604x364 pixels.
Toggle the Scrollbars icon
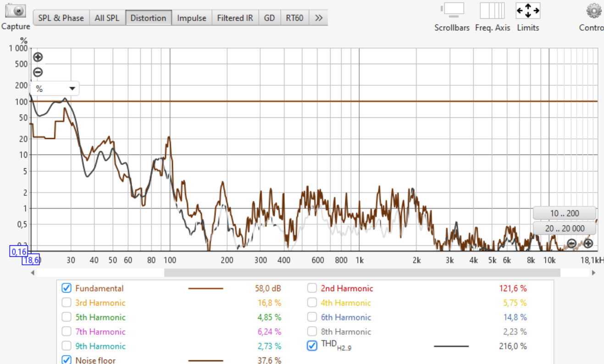[x=452, y=11]
